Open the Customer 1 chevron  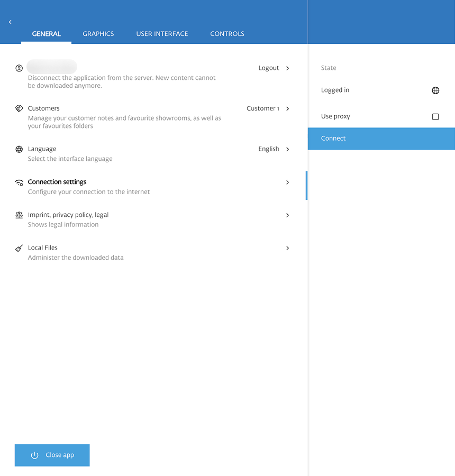tap(287, 108)
